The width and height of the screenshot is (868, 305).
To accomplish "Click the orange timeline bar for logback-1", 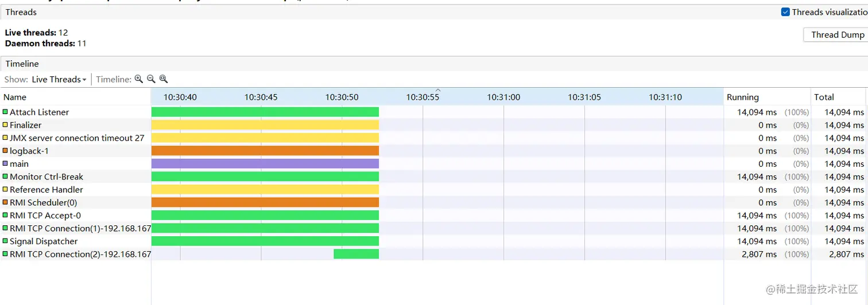I will point(265,151).
